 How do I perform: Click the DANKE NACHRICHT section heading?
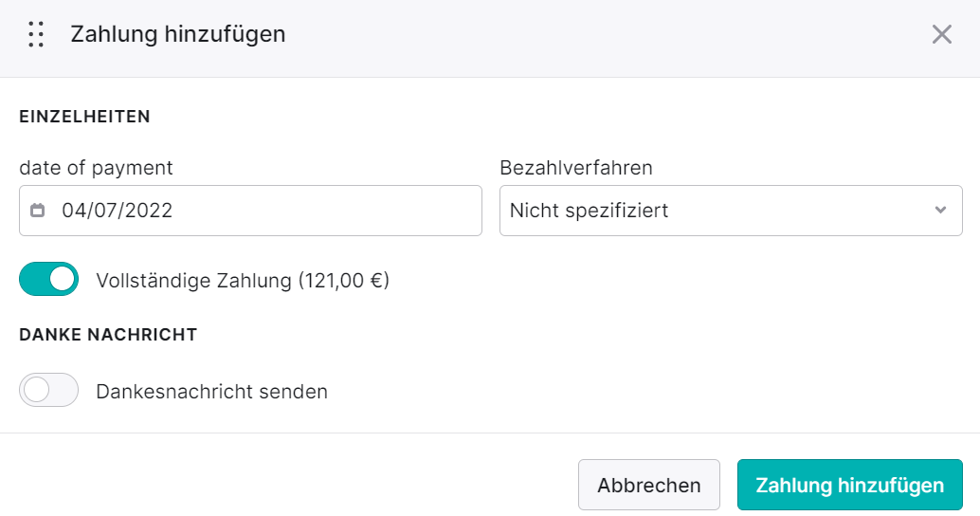108,335
